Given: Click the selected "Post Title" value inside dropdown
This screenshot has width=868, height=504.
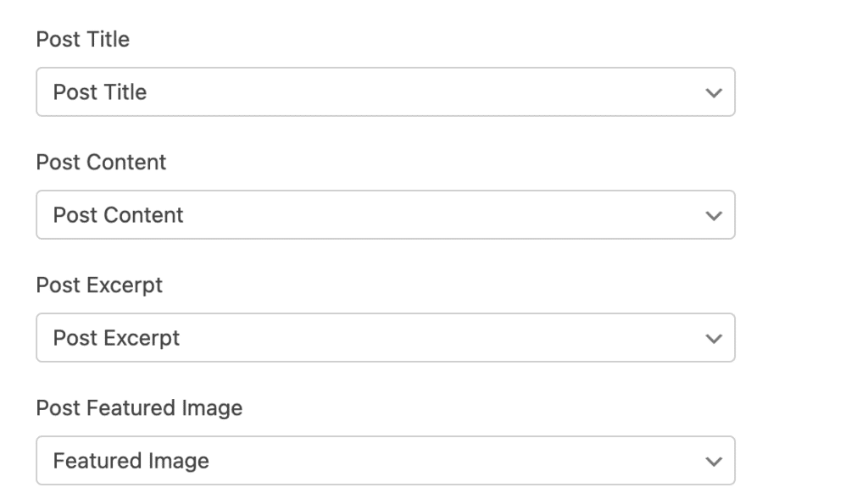Looking at the screenshot, I should [100, 92].
